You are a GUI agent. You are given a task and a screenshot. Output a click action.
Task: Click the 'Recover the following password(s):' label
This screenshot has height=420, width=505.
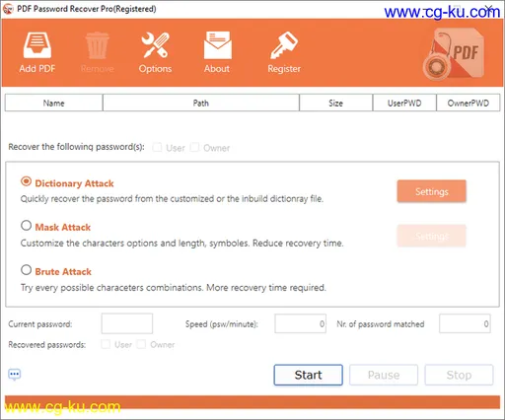pyautogui.click(x=76, y=147)
